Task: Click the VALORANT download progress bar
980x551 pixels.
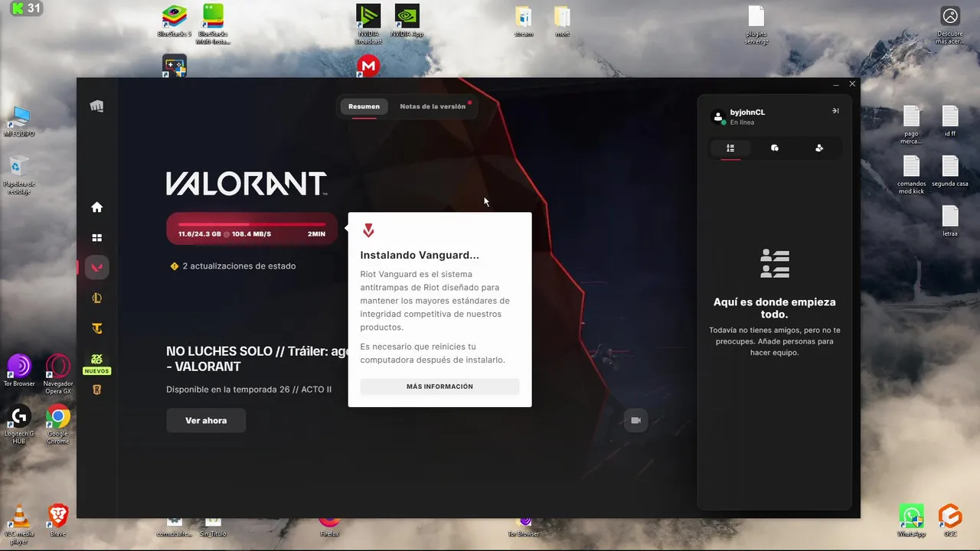Action: pyautogui.click(x=252, y=228)
